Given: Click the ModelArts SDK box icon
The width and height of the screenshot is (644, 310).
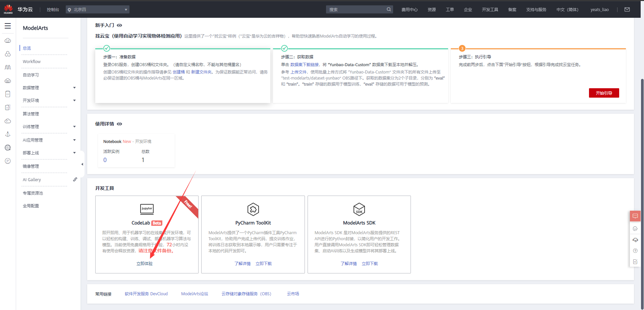Looking at the screenshot, I should 359,209.
